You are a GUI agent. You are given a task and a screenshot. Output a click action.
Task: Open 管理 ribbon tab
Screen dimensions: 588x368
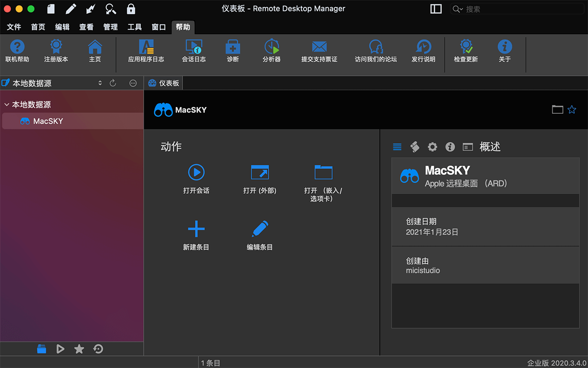tap(110, 27)
